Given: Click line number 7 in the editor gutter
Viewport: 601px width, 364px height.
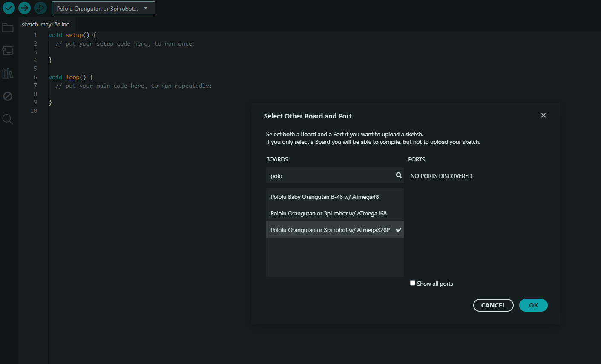Looking at the screenshot, I should tap(35, 86).
